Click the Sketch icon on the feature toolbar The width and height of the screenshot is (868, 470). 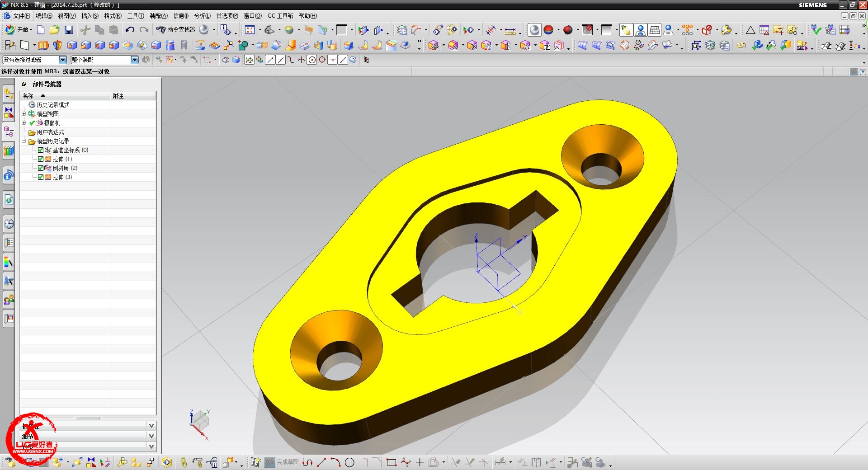pyautogui.click(x=10, y=45)
